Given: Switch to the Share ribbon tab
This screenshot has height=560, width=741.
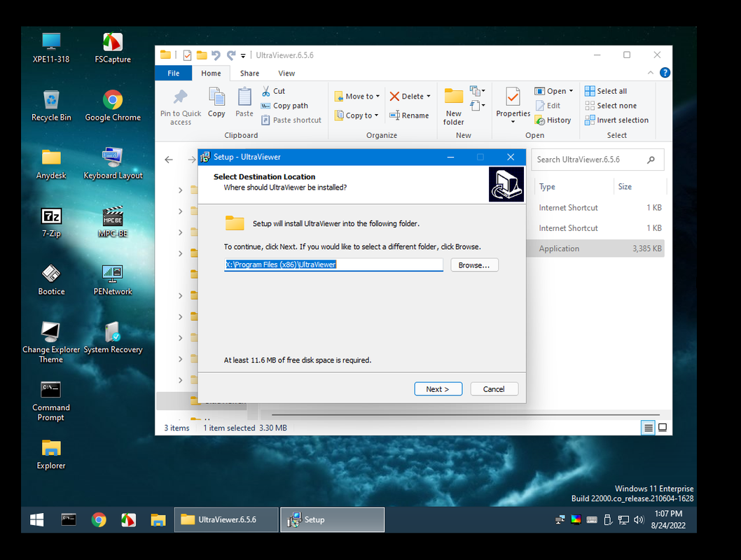Looking at the screenshot, I should tap(249, 73).
